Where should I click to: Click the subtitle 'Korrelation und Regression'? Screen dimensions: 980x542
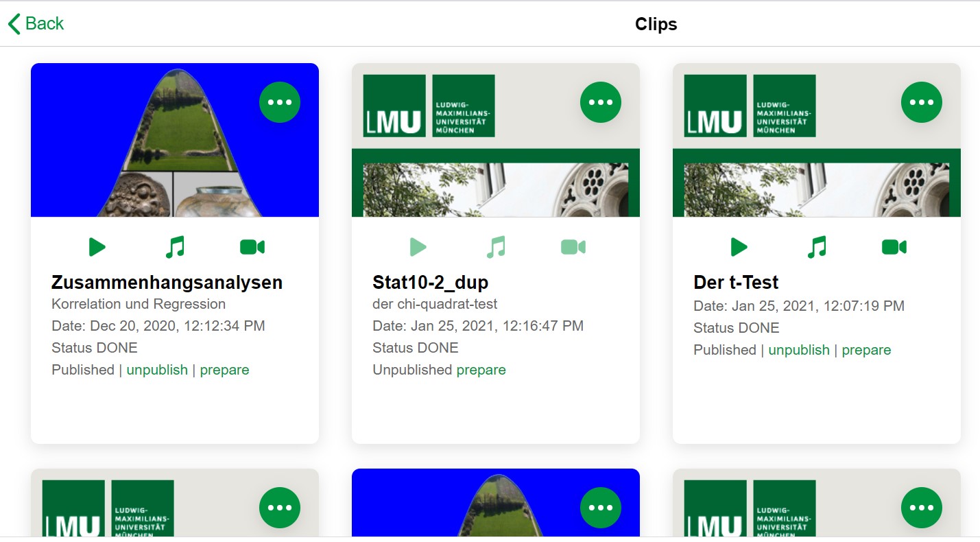pyautogui.click(x=139, y=304)
